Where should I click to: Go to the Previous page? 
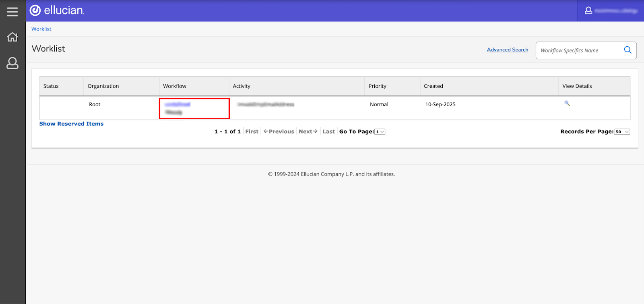pos(279,132)
